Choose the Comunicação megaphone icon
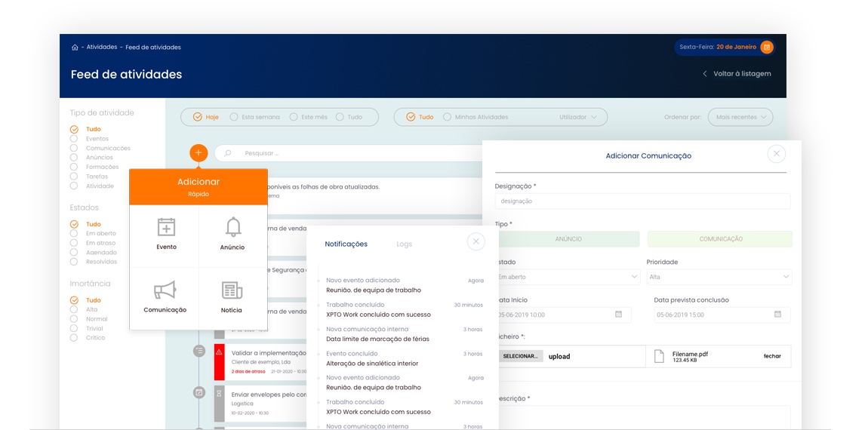This screenshot has height=430, width=868. 165,290
